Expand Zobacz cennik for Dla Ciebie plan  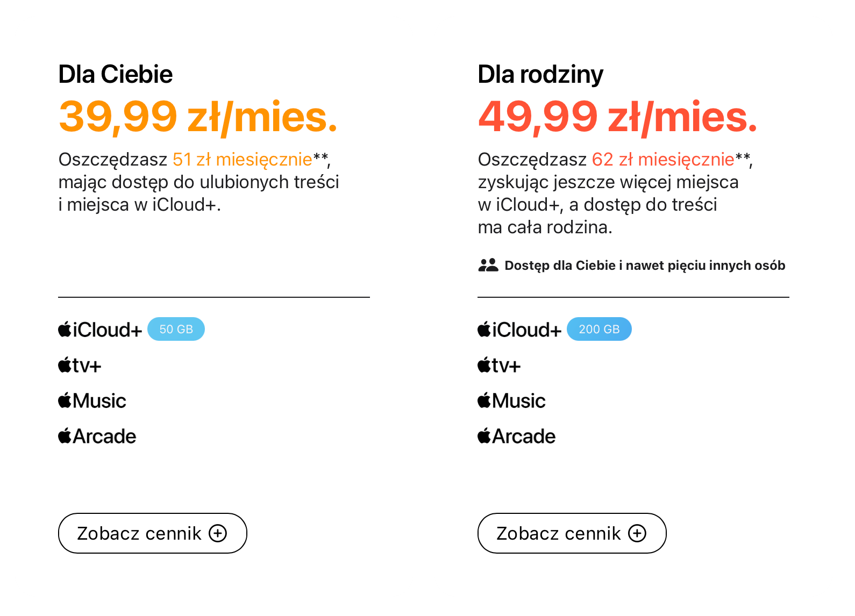click(153, 533)
